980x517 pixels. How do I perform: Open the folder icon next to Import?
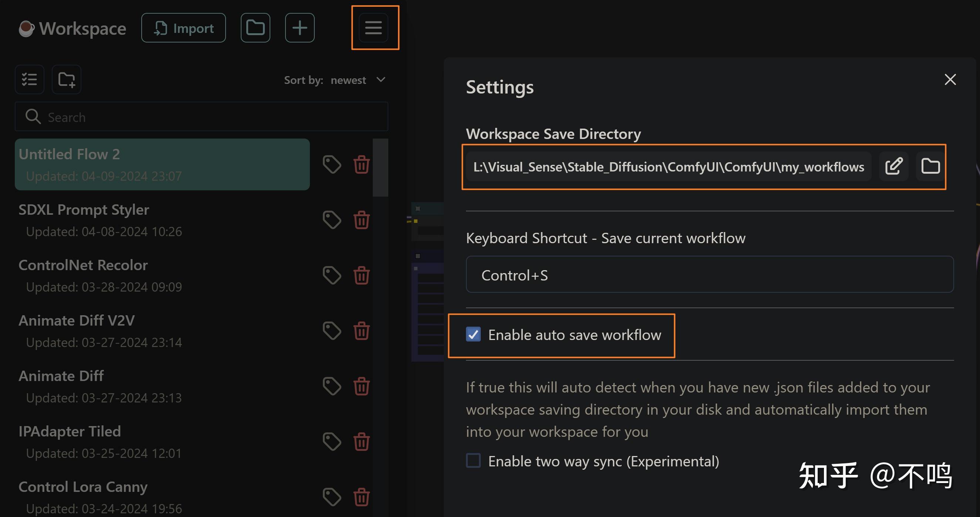[255, 27]
